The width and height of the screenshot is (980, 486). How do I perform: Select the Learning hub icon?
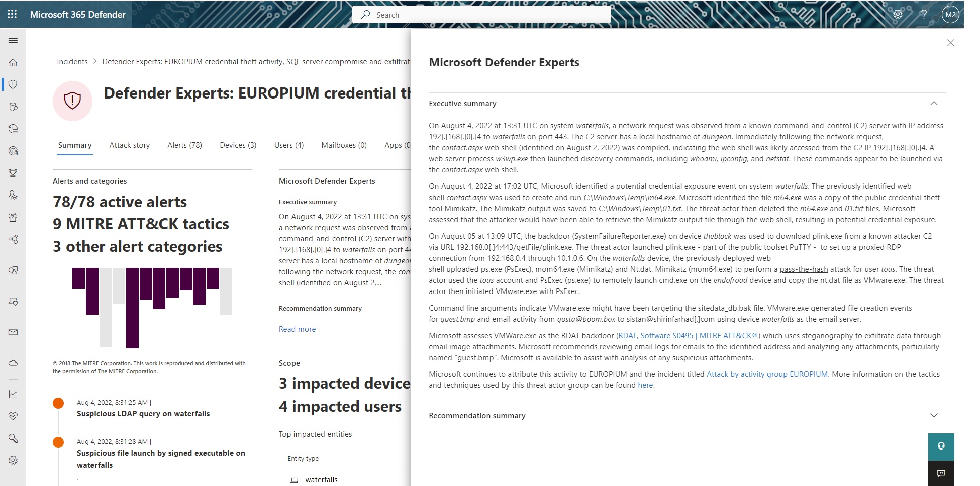tap(14, 196)
